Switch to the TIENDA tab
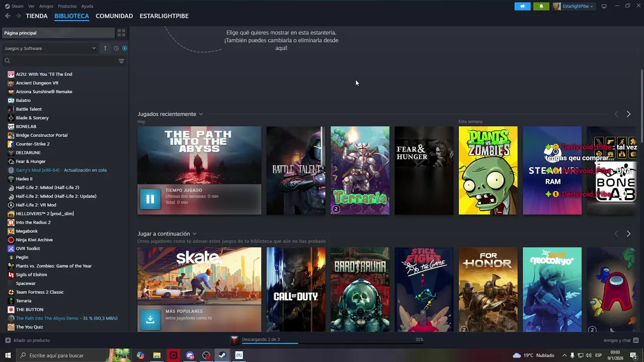This screenshot has height=362, width=644. point(37,16)
